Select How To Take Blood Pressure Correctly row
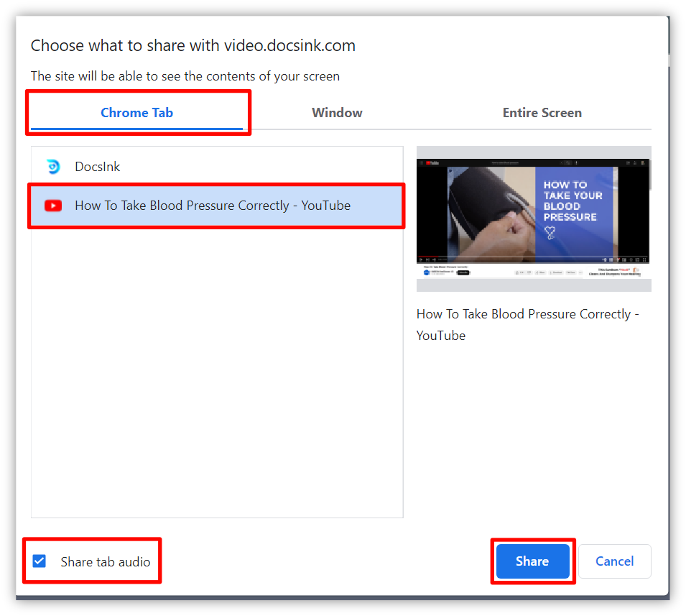Screen dimensions: 686x616 (x=217, y=206)
